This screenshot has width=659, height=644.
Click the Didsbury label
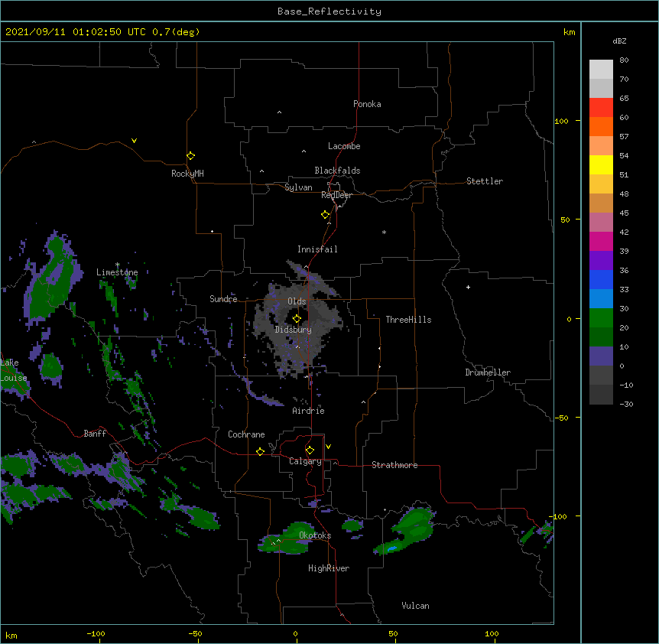pos(294,330)
